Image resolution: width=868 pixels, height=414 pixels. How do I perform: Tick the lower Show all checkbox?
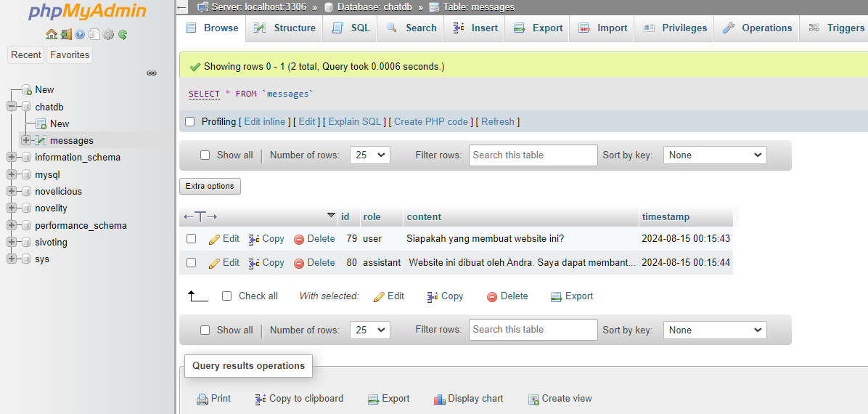tap(205, 330)
